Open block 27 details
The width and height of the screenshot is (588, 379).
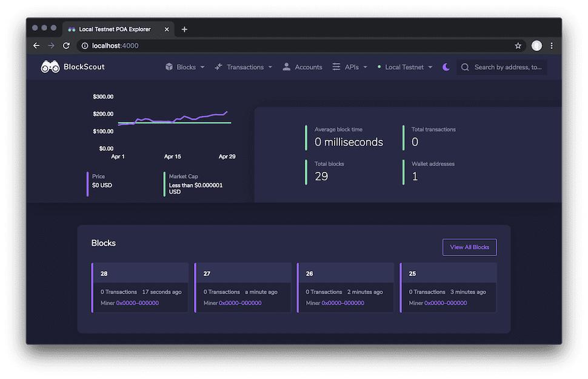[208, 274]
